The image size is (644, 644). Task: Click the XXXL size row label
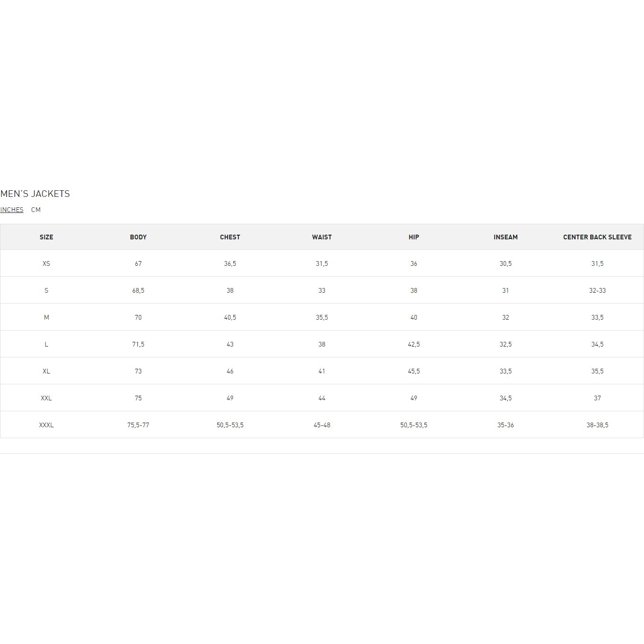point(46,425)
